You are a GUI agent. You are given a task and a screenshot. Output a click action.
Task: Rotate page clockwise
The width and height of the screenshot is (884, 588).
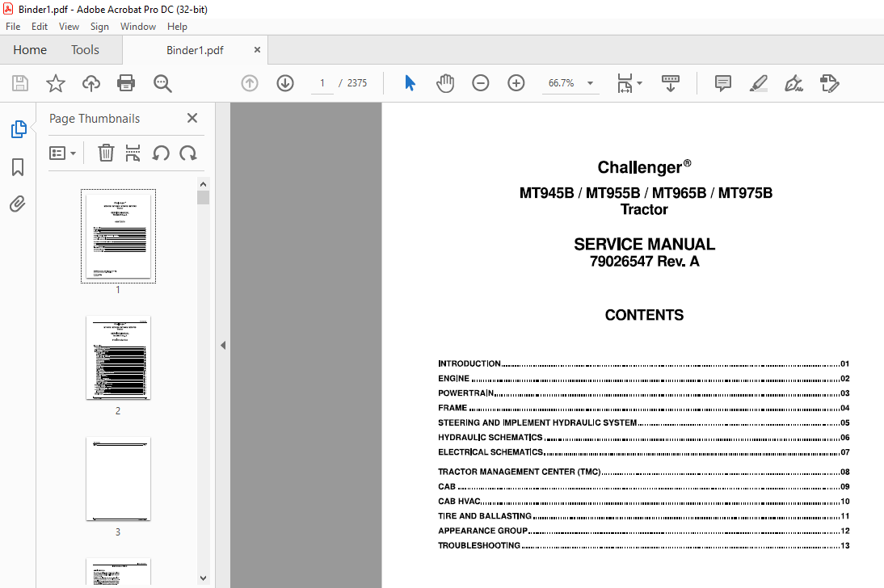(187, 153)
